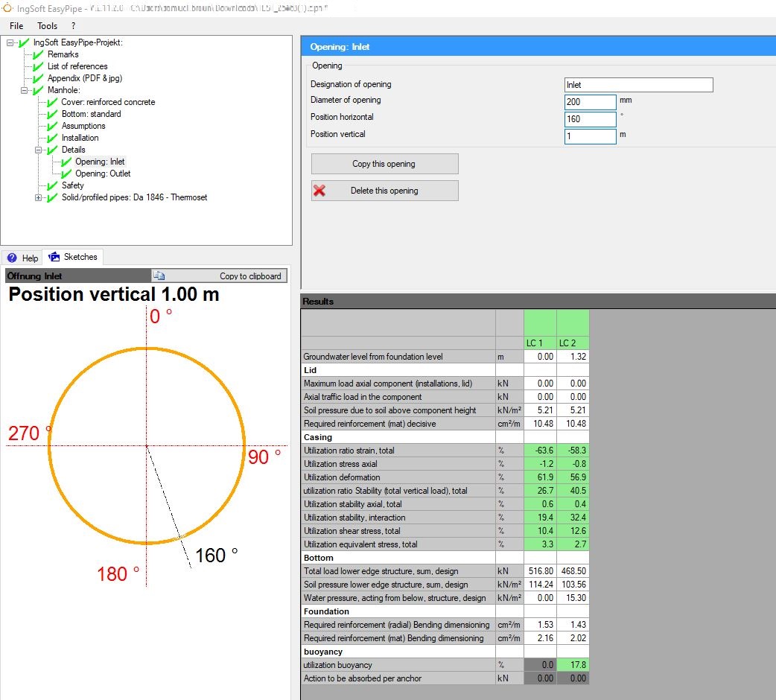Click the Sketches tab picture icon
776x700 pixels.
54,257
